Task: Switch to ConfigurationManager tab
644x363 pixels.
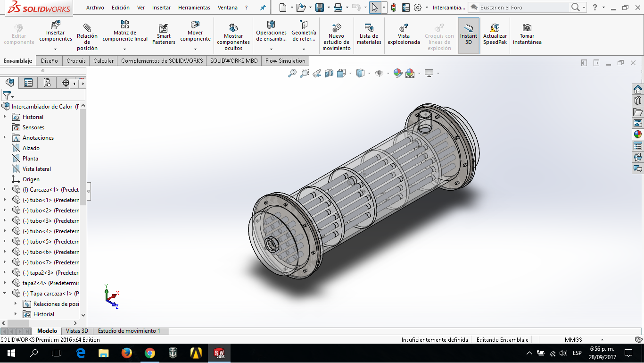Action: 47,83
